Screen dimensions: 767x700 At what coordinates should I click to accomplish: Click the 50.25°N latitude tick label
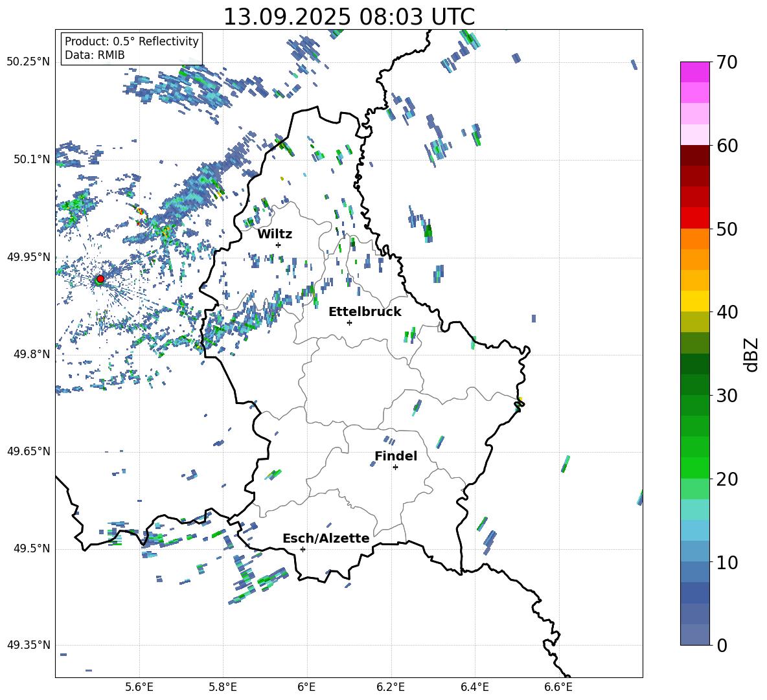[29, 62]
